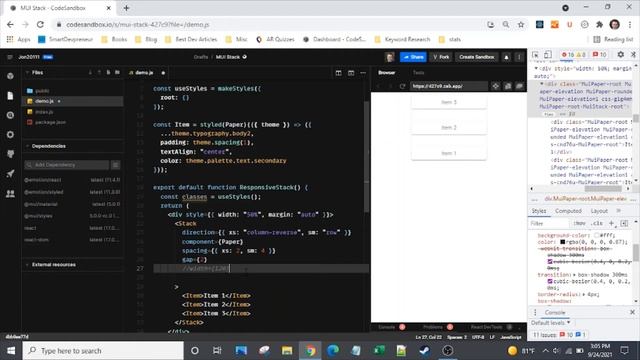
Task: Open DevTools settings gear
Action: coord(620,54)
